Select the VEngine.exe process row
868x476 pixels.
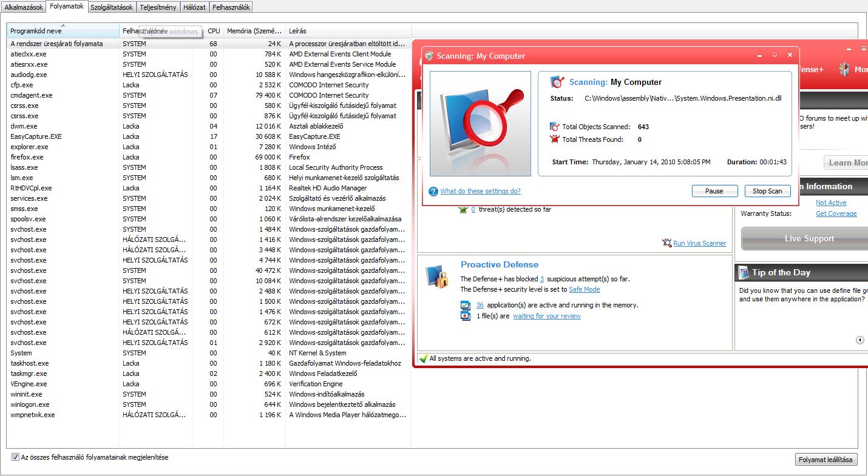209,384
